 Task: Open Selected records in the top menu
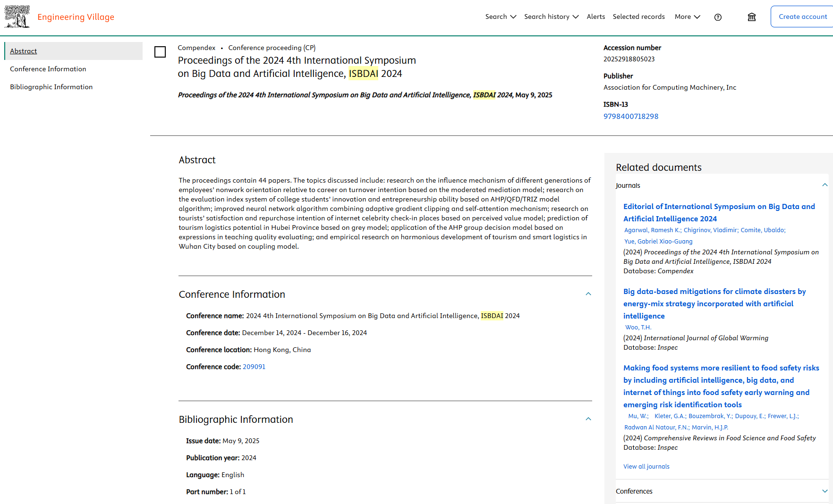point(638,17)
